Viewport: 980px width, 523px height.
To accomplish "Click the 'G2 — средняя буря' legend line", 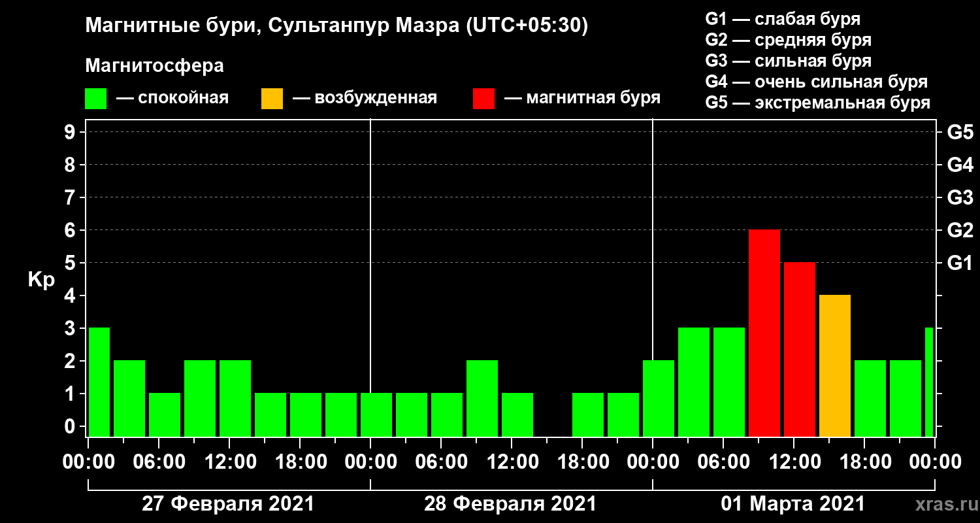I will (x=788, y=40).
